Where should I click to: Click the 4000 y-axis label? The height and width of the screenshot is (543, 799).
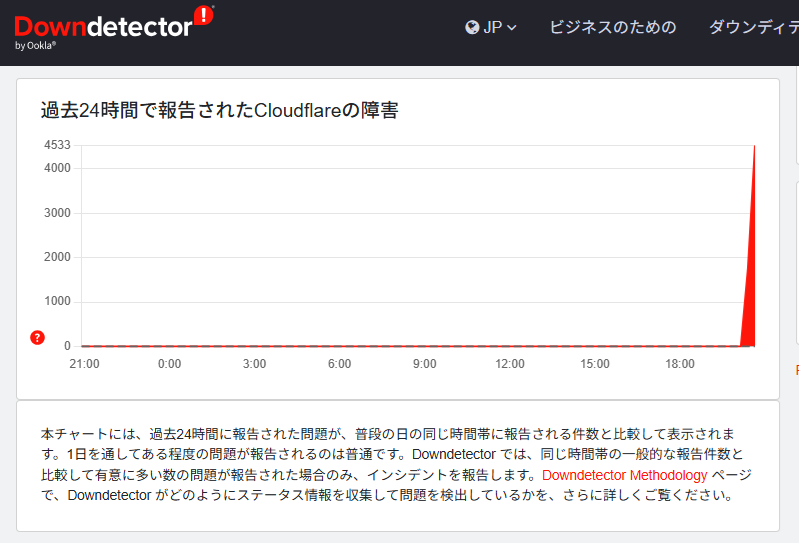pyautogui.click(x=57, y=168)
